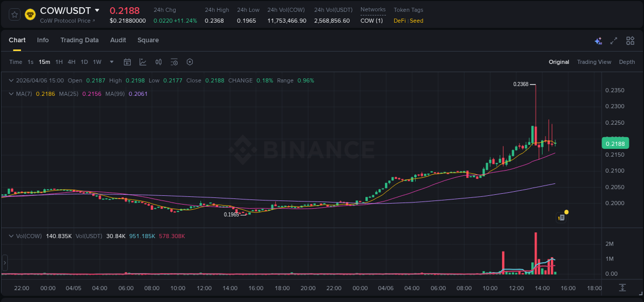The image size is (644, 302).
Task: Click the 04/06 date on time axis
Action: [386, 288]
